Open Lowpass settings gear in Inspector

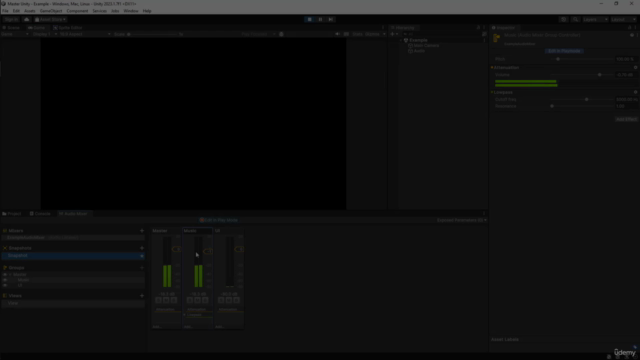coord(635,92)
